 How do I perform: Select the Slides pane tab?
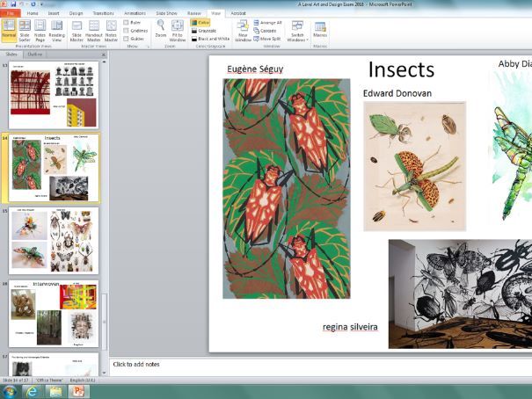tap(11, 54)
